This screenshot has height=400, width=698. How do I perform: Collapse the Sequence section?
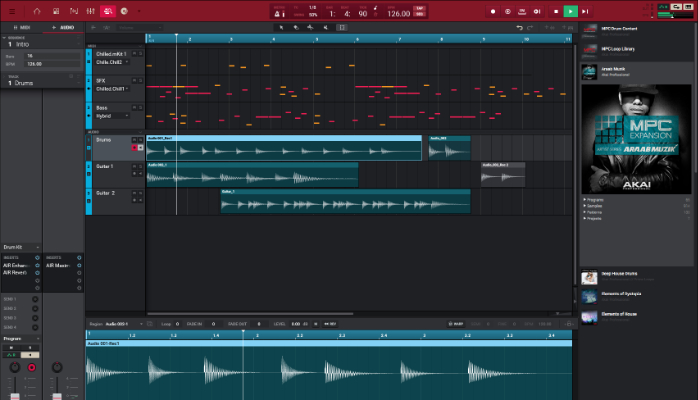click(x=4, y=38)
